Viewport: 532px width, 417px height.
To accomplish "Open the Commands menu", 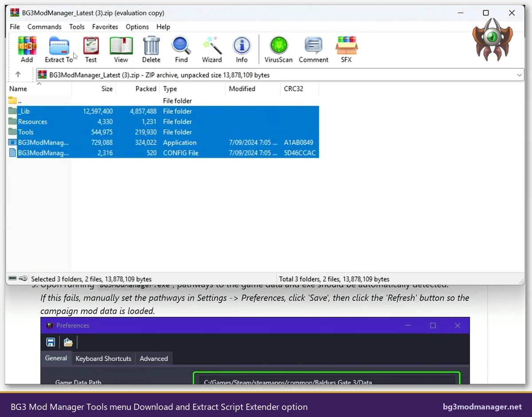I will tap(44, 27).
